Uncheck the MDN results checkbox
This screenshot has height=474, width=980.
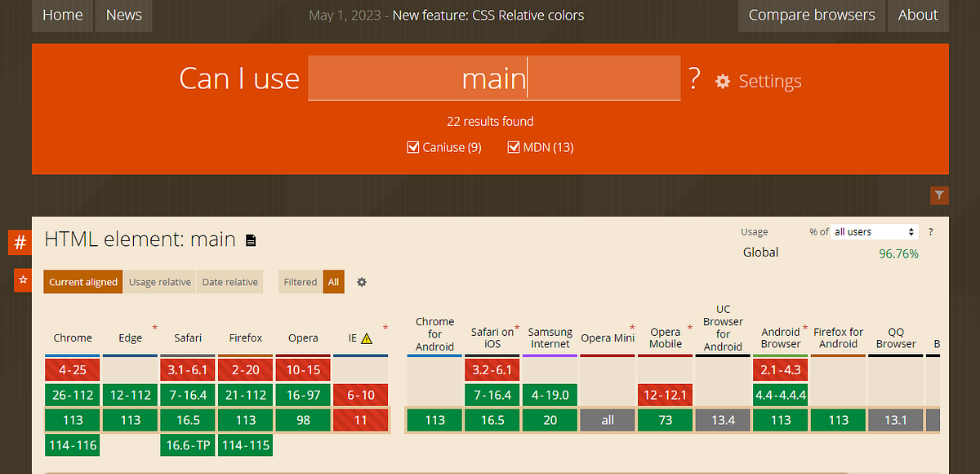click(514, 147)
